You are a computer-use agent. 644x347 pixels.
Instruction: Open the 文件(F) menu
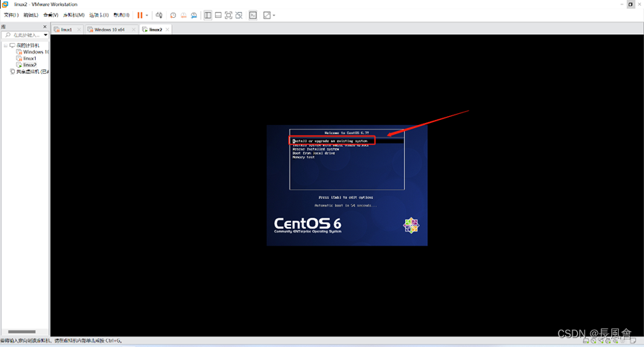(x=11, y=15)
